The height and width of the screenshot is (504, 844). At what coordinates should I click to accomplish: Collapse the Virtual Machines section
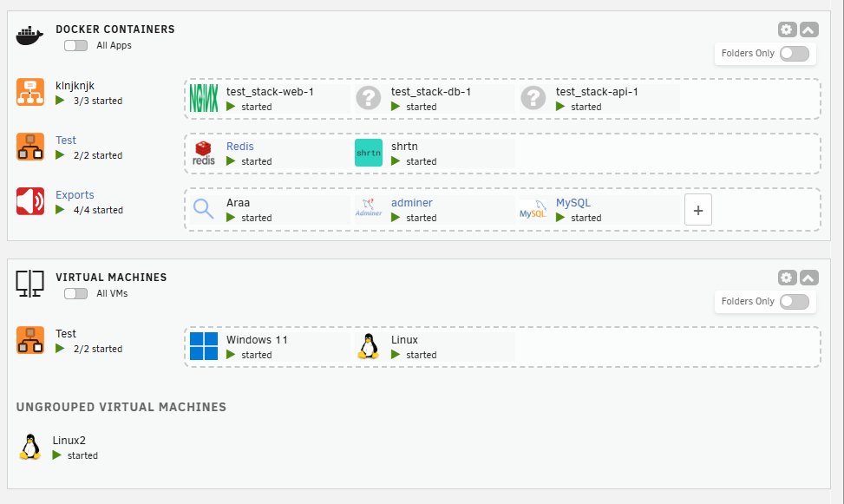coord(809,278)
